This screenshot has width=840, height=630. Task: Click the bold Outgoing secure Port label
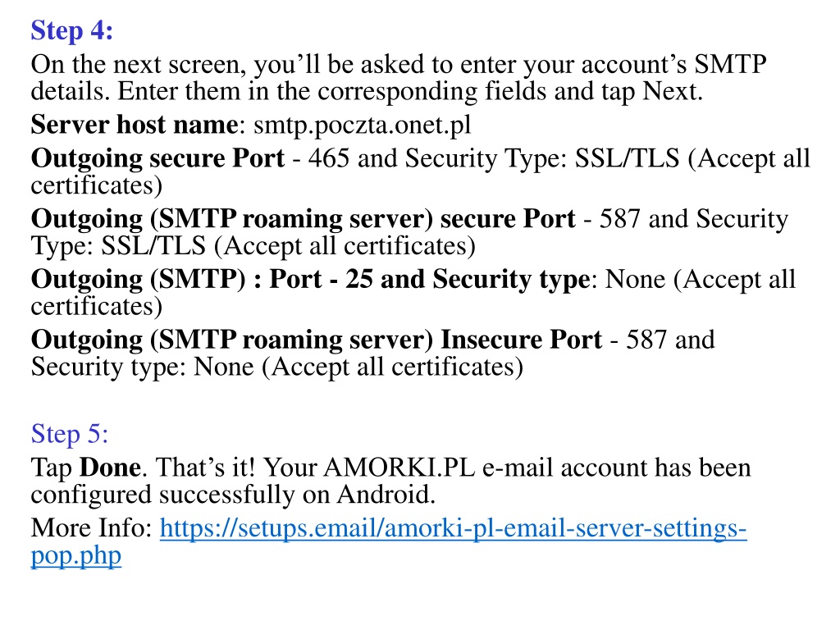(x=158, y=158)
